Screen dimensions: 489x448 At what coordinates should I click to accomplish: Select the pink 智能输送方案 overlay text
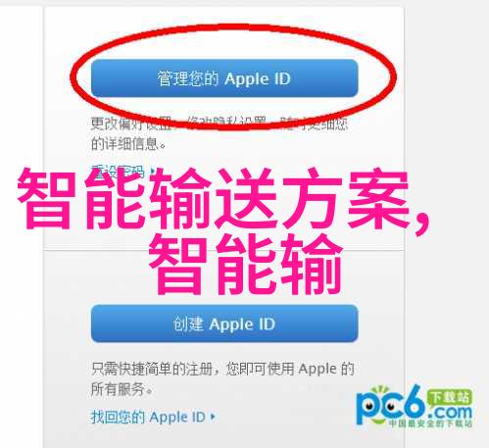click(214, 198)
